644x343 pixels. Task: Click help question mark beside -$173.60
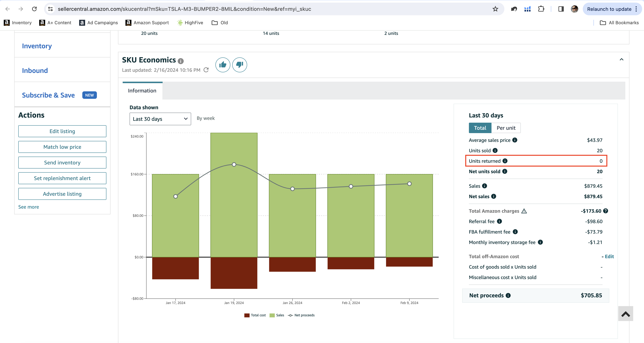coord(605,211)
